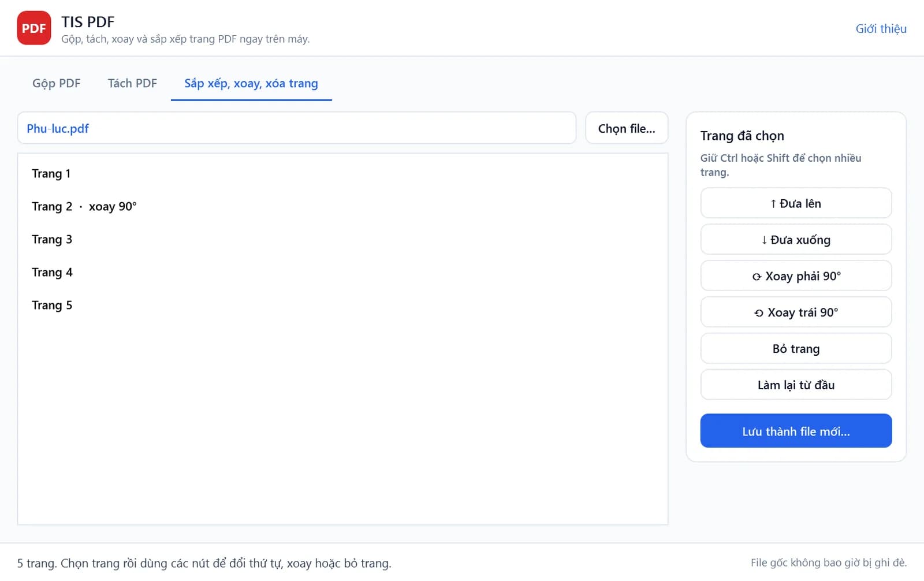Select the Sắp xếp, xoay, xóa trang tab
This screenshot has width=924, height=581.
[251, 83]
